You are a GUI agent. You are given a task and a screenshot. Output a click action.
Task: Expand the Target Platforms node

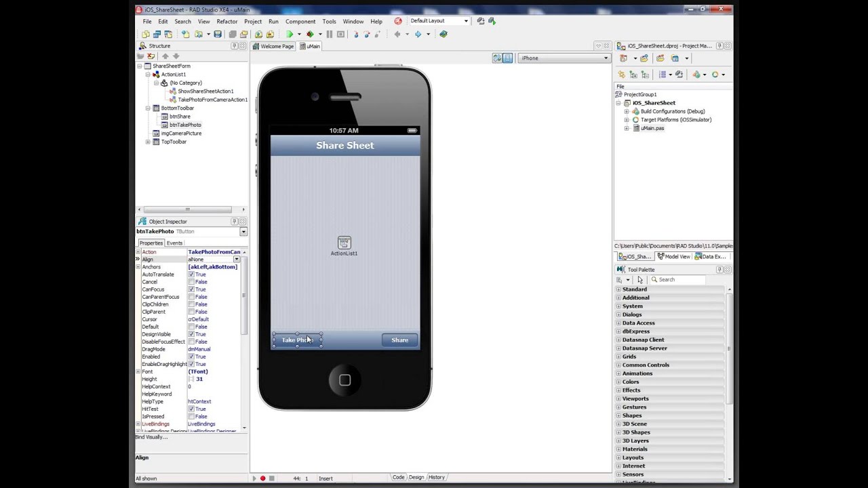click(627, 120)
